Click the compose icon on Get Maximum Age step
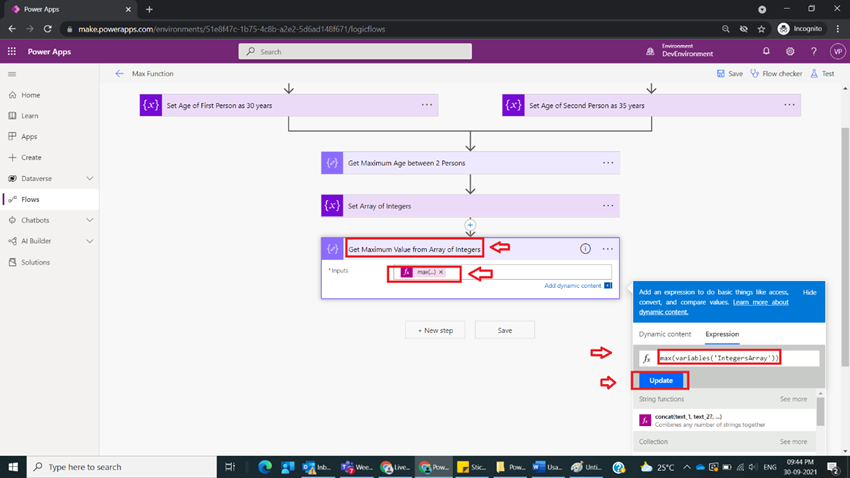The width and height of the screenshot is (850, 478). click(332, 163)
